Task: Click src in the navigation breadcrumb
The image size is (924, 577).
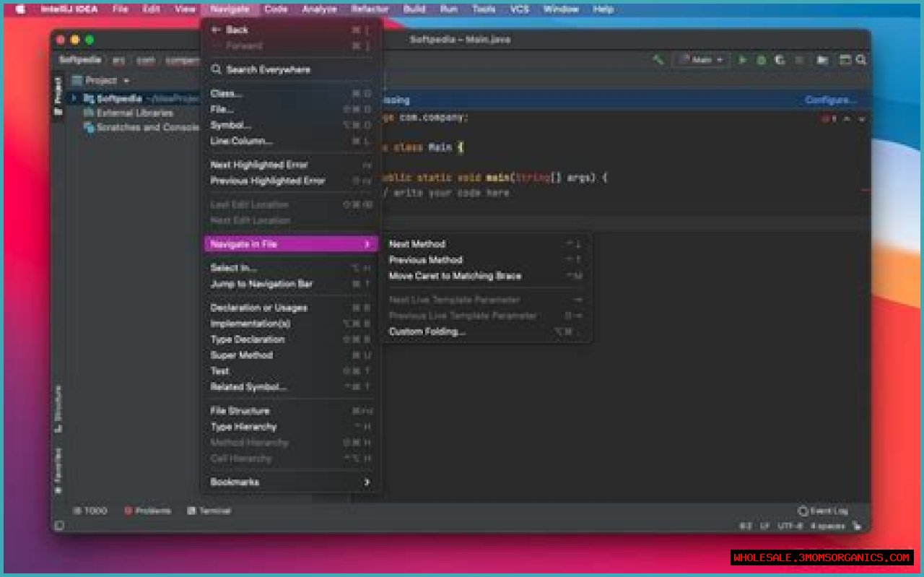Action: click(118, 60)
